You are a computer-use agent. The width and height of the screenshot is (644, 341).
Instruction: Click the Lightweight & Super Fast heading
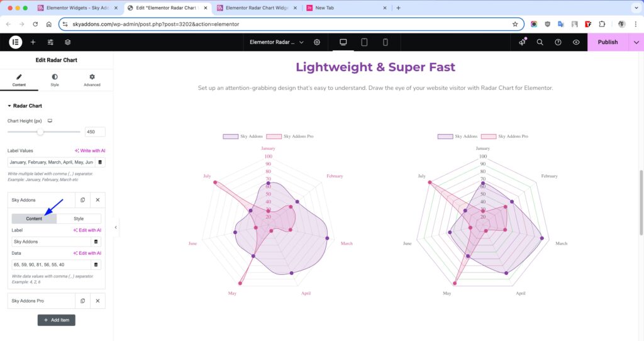click(375, 67)
